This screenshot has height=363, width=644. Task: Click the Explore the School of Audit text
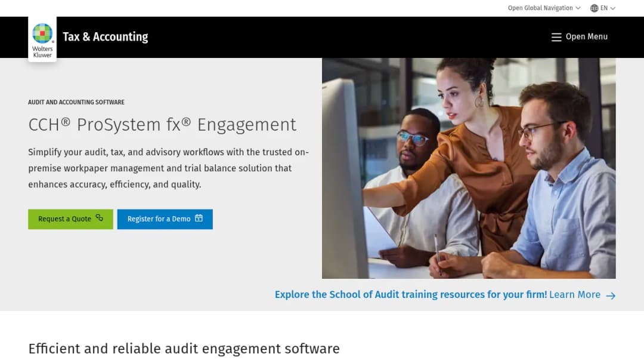411,295
